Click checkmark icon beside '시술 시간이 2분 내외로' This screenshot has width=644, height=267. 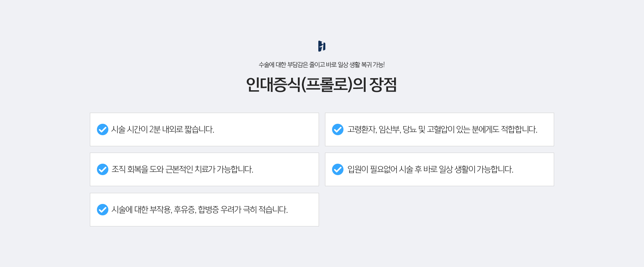click(103, 129)
